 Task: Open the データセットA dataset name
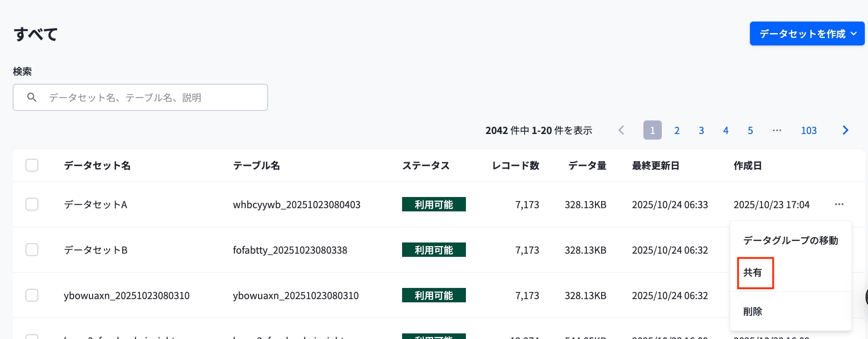[x=95, y=205]
